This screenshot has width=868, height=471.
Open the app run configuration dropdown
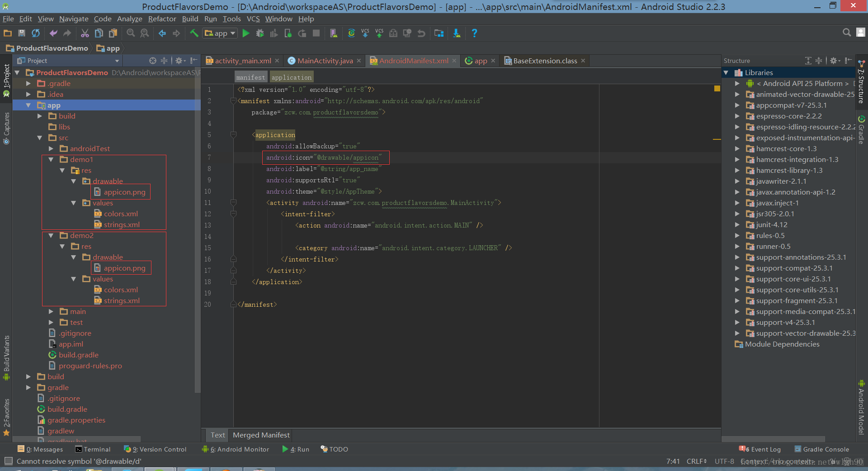[x=220, y=33]
